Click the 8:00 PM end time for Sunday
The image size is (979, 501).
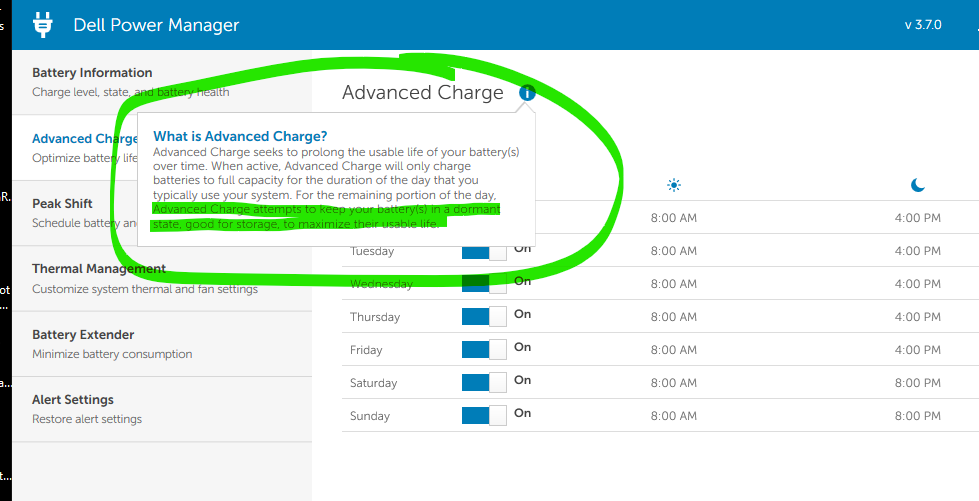tap(917, 416)
